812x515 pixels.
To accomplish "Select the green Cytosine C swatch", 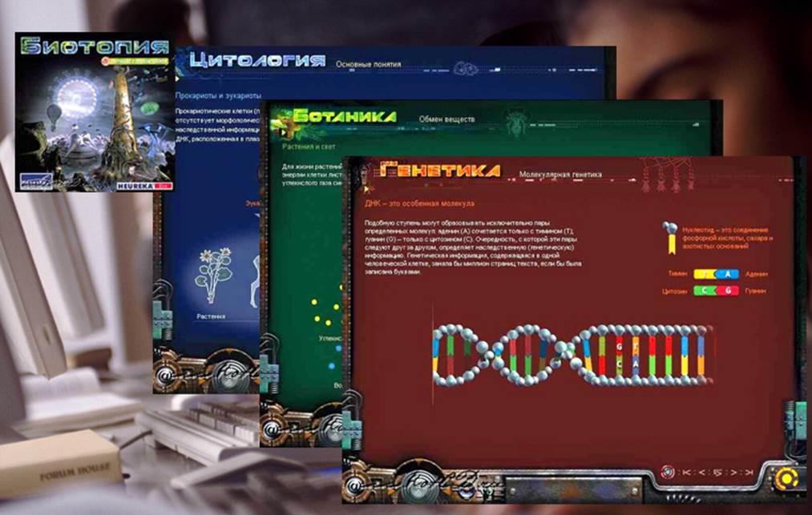I will [x=705, y=291].
